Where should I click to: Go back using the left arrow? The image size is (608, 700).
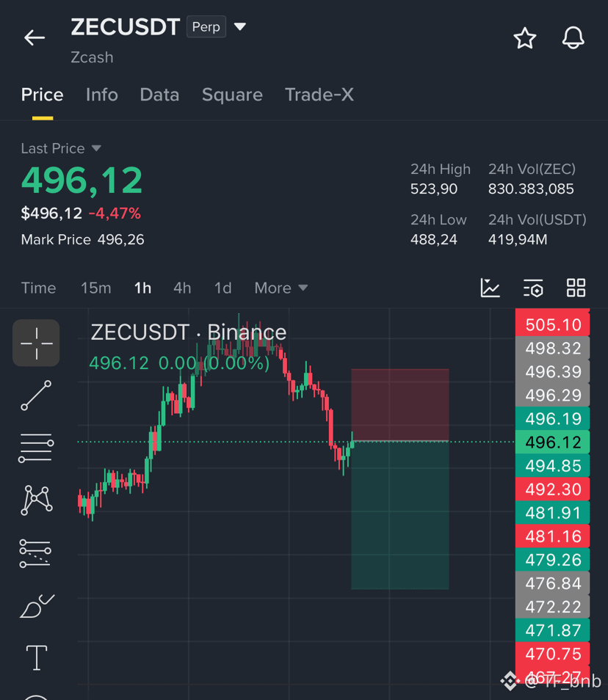pos(35,37)
